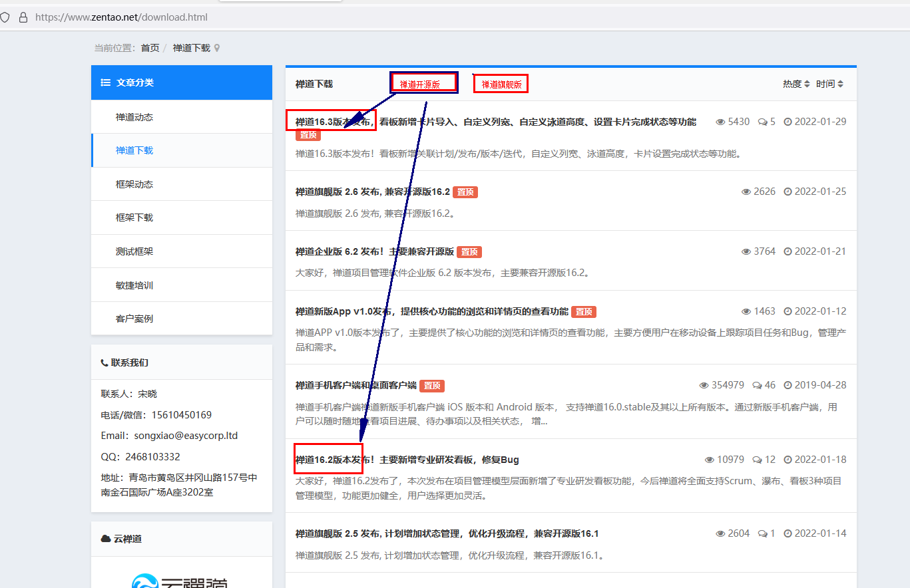Click the 联系我们 panel heading
This screenshot has width=910, height=588.
coord(130,363)
